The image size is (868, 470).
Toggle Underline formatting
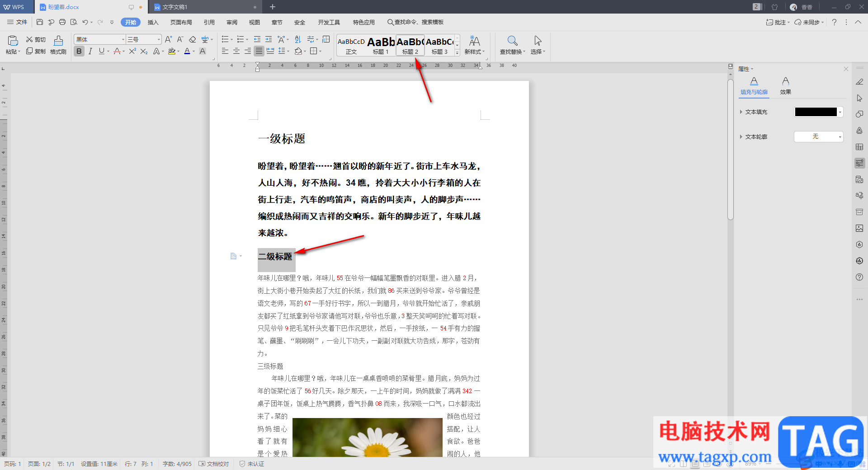click(102, 51)
